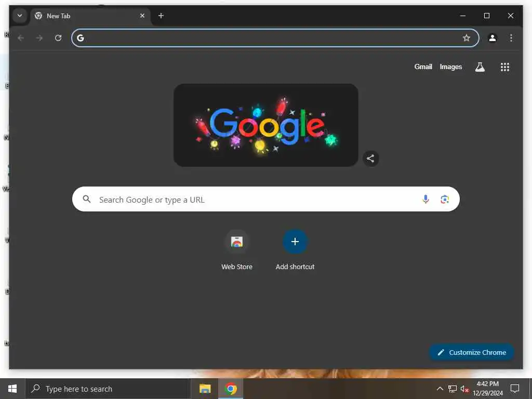The height and width of the screenshot is (399, 532).
Task: Open the Google apps grid
Action: (505, 67)
